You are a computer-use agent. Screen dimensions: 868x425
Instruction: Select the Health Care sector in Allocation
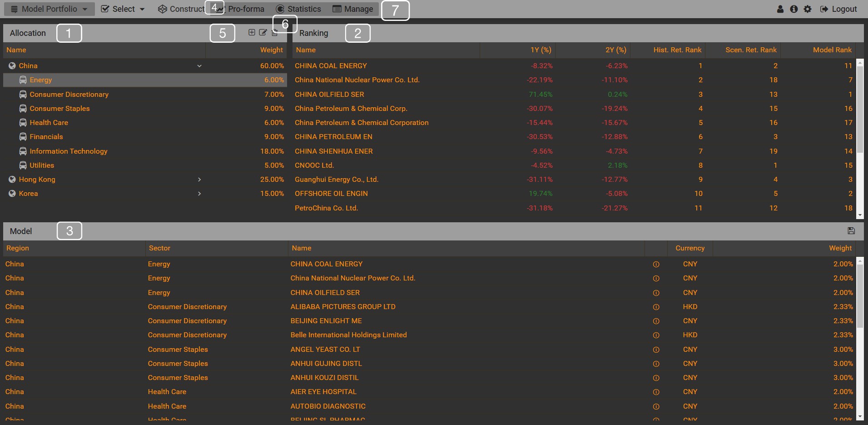[x=145, y=123]
